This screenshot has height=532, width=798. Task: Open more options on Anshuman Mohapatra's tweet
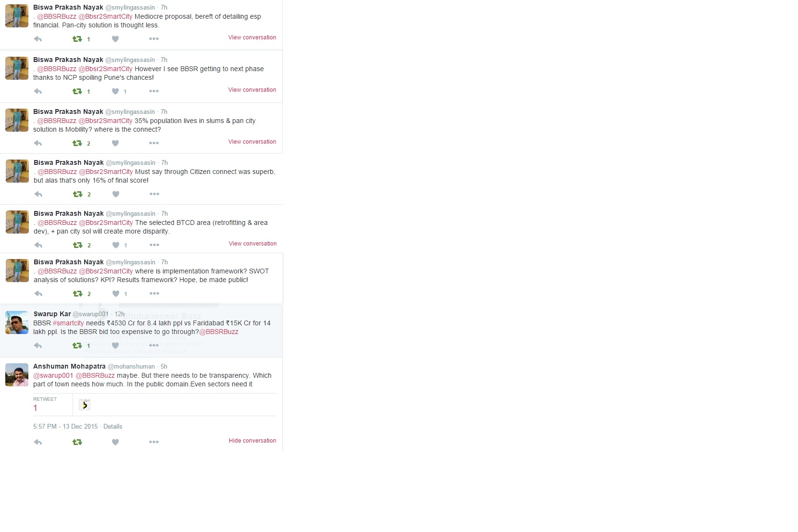pos(154,442)
